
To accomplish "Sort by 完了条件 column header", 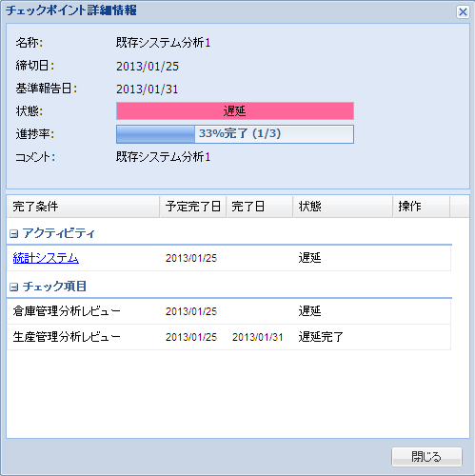I will 83,207.
